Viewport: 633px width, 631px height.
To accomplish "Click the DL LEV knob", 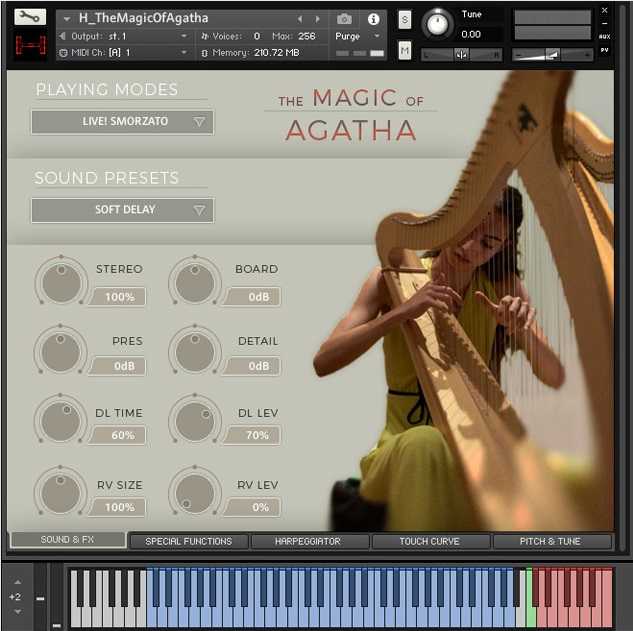I will (195, 421).
